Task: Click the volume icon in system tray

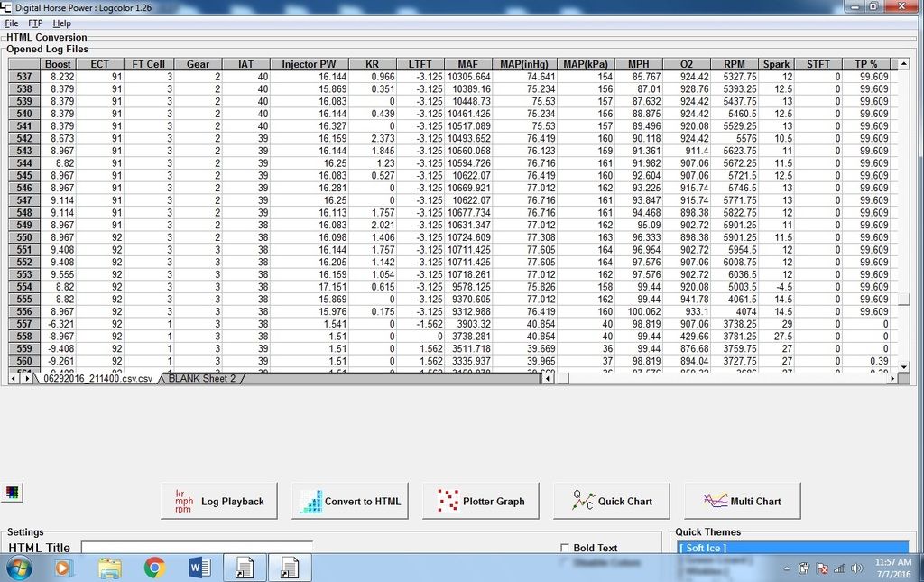Action: (x=857, y=568)
